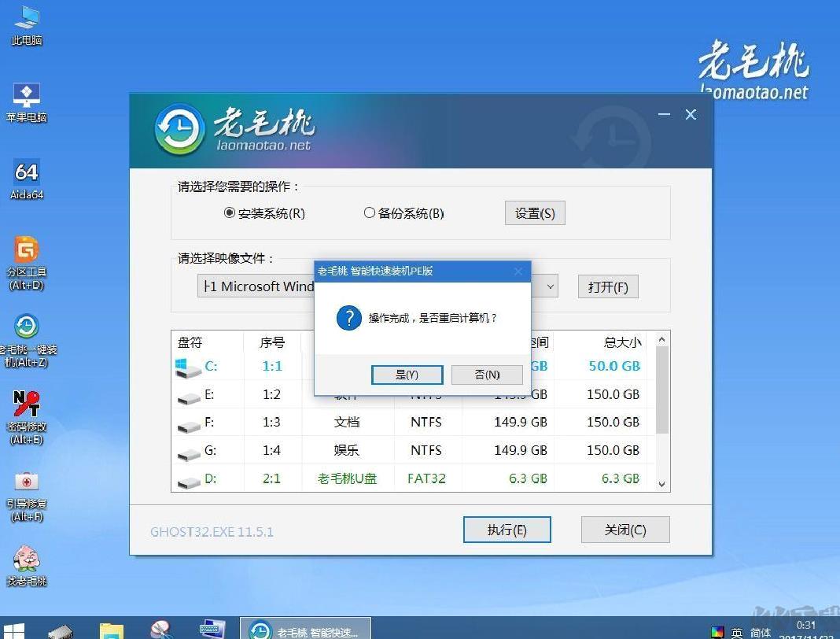Click the 1:2 sequence cell
The image size is (840, 639).
(271, 394)
